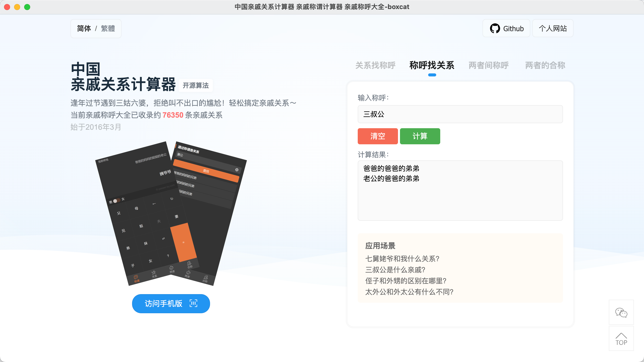This screenshot has height=362, width=644.
Task: Click the 开源算法 badge
Action: pos(195,85)
